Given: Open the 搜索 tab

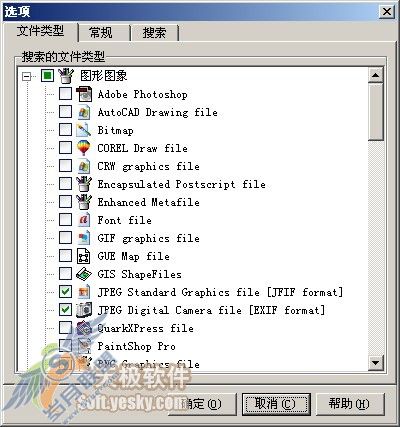Looking at the screenshot, I should click(x=155, y=33).
